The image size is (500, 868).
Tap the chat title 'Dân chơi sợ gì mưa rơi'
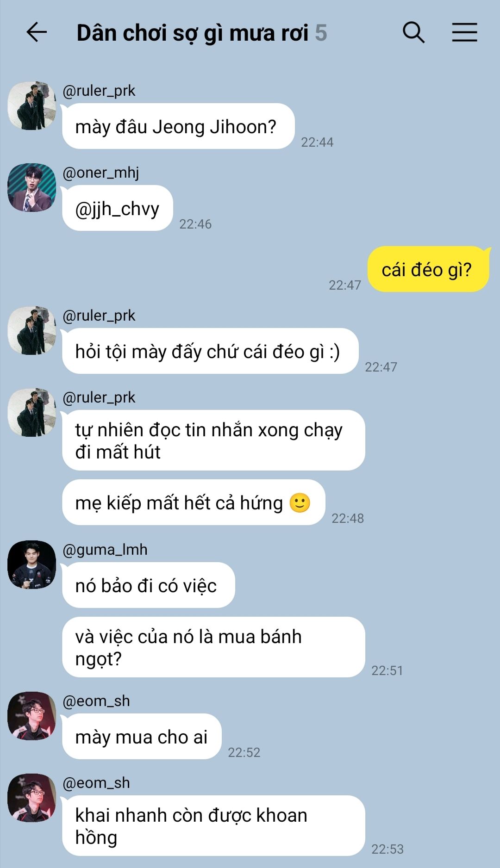[x=192, y=33]
